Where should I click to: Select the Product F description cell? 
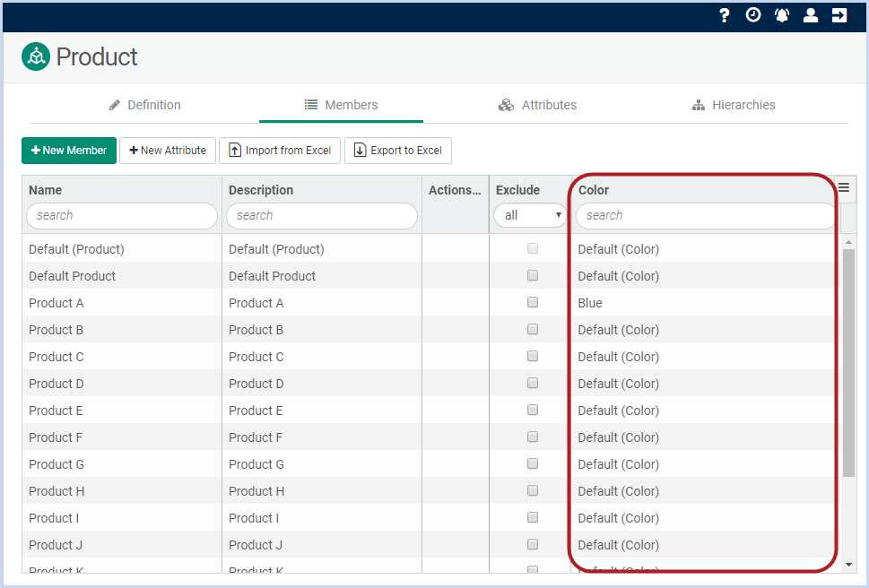[322, 437]
